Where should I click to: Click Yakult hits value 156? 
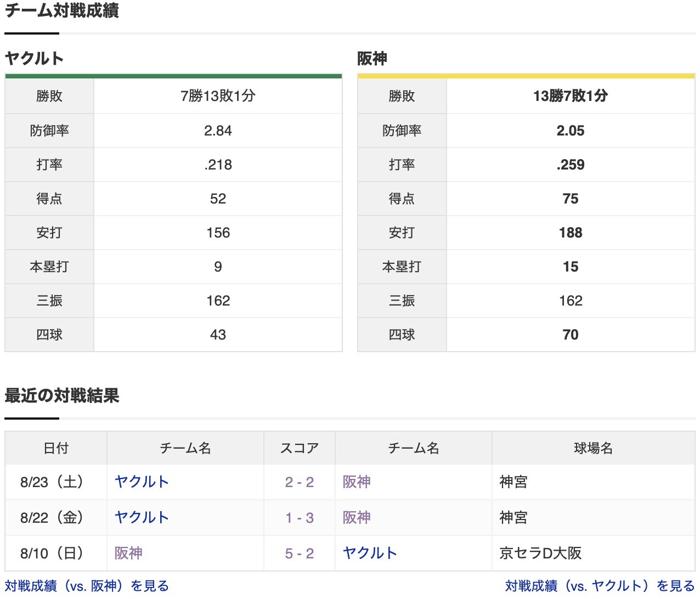tap(218, 233)
